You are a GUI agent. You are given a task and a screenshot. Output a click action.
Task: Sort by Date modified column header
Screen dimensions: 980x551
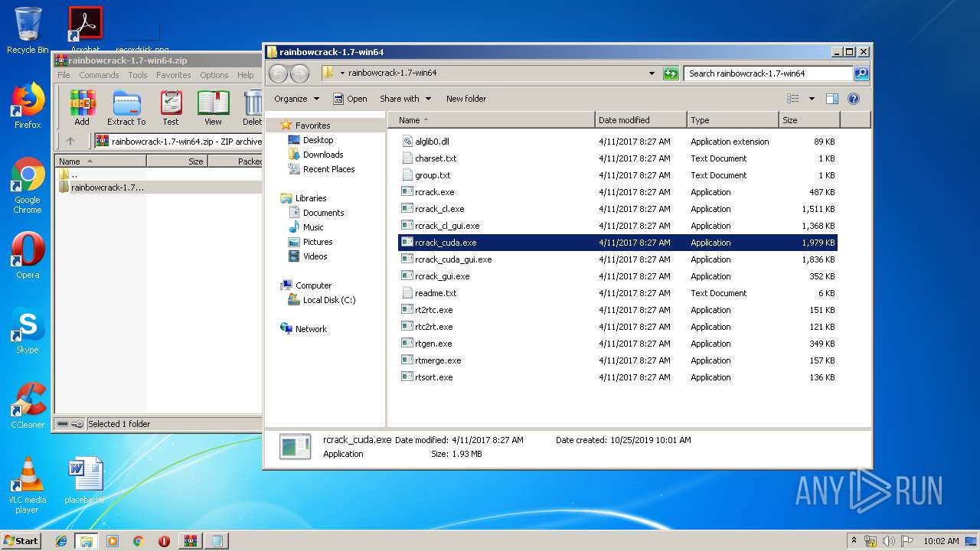click(641, 120)
